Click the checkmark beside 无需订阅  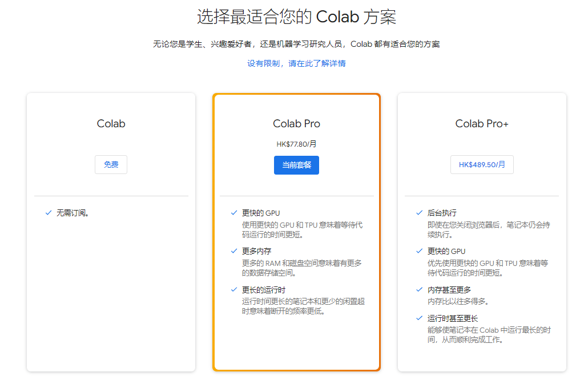click(x=49, y=213)
